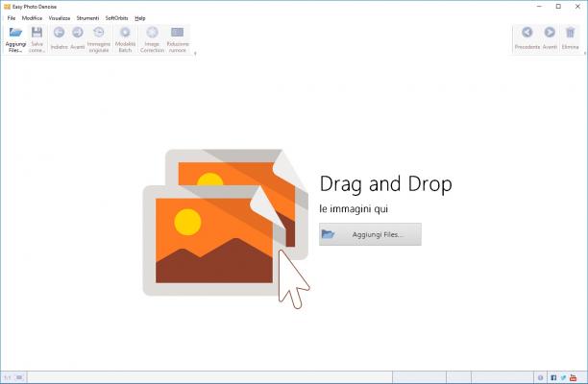Open the SoftOrbits menu

[116, 18]
